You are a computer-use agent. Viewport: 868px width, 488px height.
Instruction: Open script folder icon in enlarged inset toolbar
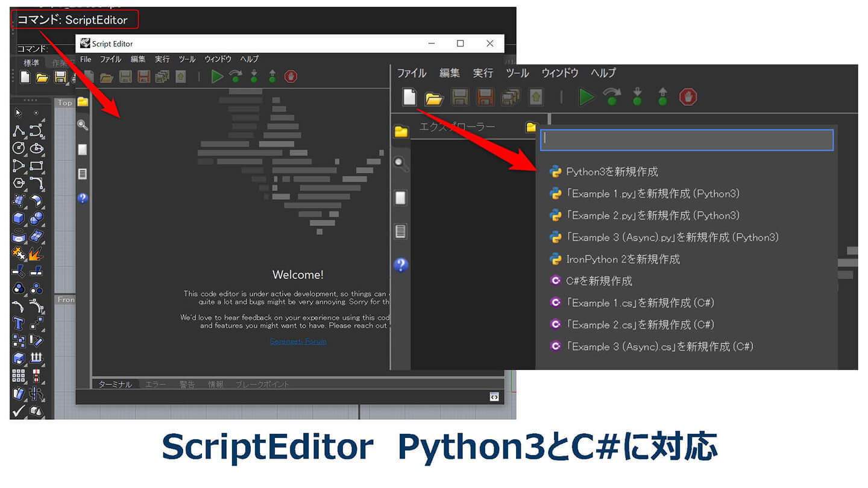[434, 98]
